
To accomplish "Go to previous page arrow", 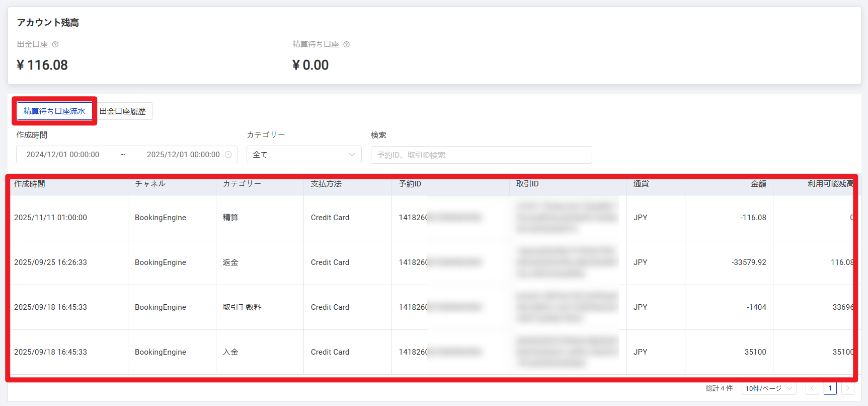I will (812, 388).
